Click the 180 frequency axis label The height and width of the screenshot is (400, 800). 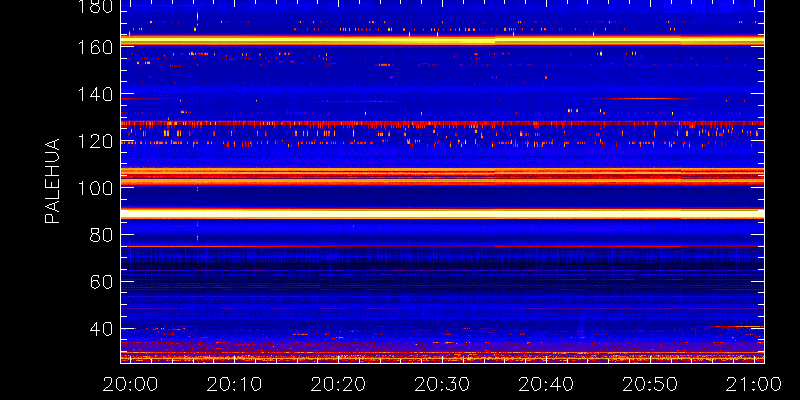click(94, 6)
